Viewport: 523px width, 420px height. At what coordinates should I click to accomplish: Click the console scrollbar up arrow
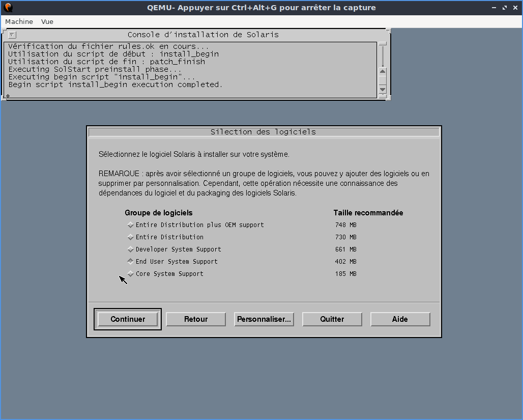(x=383, y=71)
